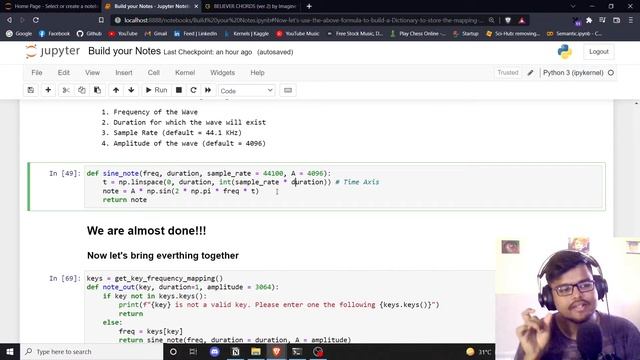The width and height of the screenshot is (640, 360).
Task: Restart the kernel with the circular arrow
Action: [x=193, y=90]
